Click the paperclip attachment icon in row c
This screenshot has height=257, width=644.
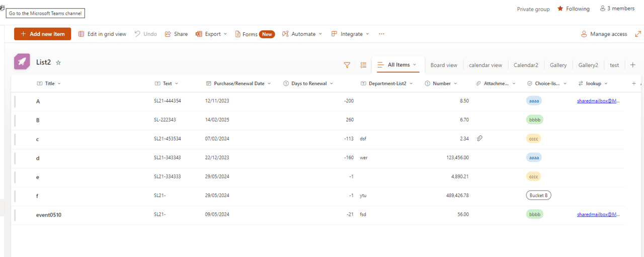coord(479,139)
